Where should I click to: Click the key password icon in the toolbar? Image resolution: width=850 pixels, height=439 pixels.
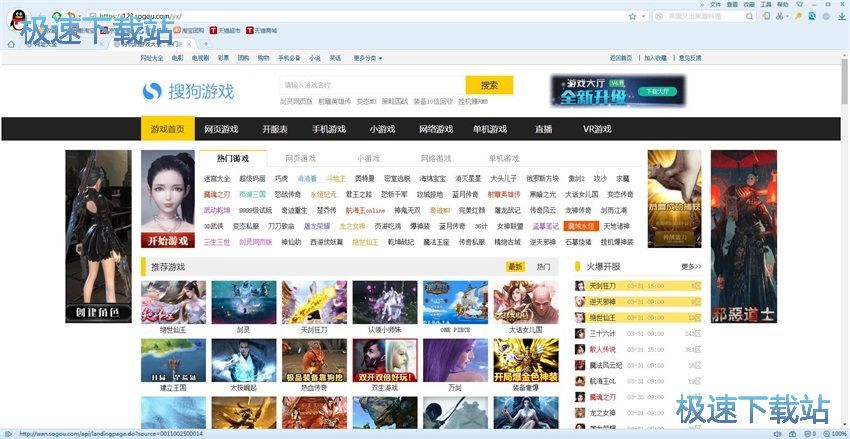(799, 16)
